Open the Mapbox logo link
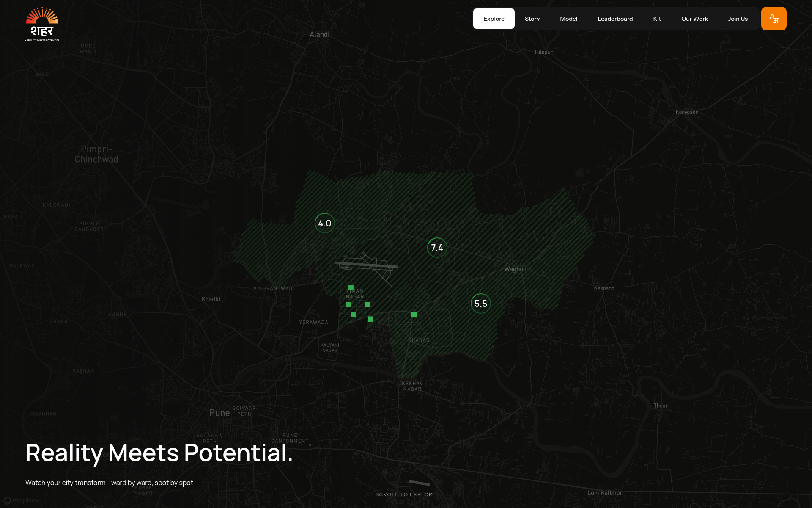The width and height of the screenshot is (812, 508). (x=21, y=500)
